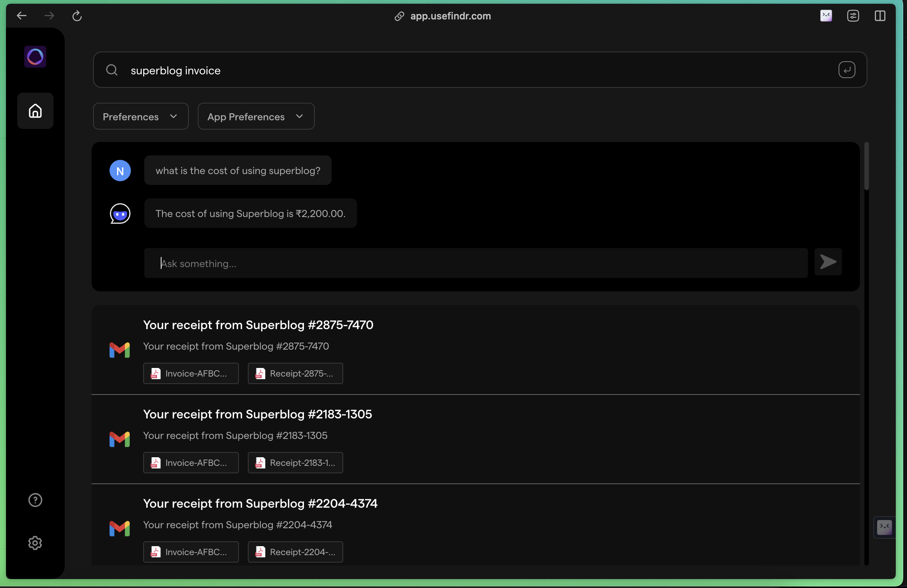Image resolution: width=907 pixels, height=588 pixels.
Task: Click the Findr logo icon in sidebar
Action: 35,57
